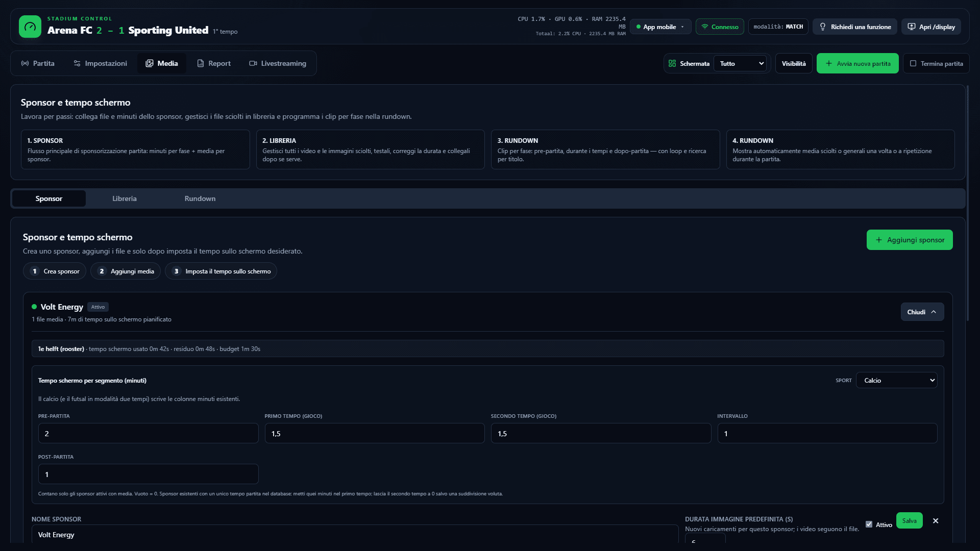Viewport: 980px width, 551px height.
Task: Switch to the Rundown sub-tab
Action: coord(200,198)
